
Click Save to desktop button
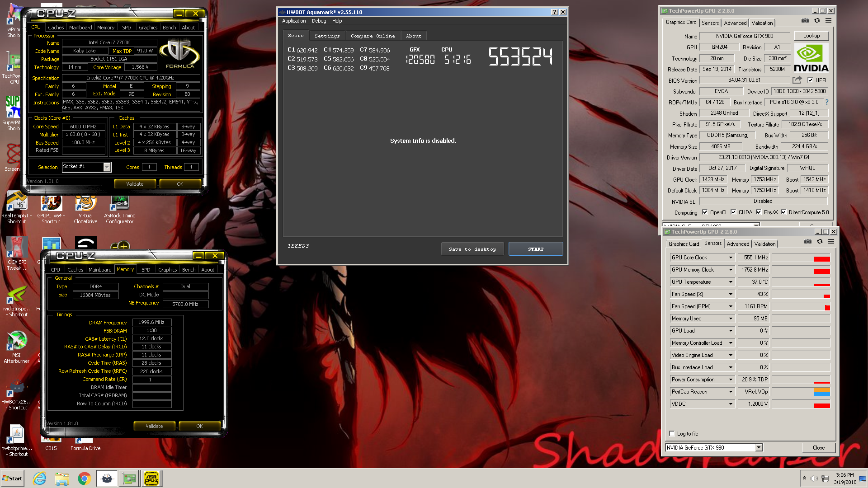tap(472, 249)
